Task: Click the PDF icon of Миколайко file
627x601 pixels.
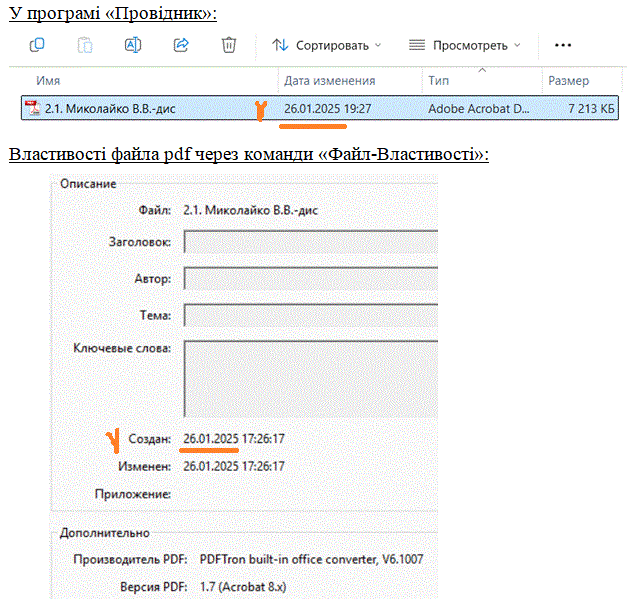Action: (33, 108)
